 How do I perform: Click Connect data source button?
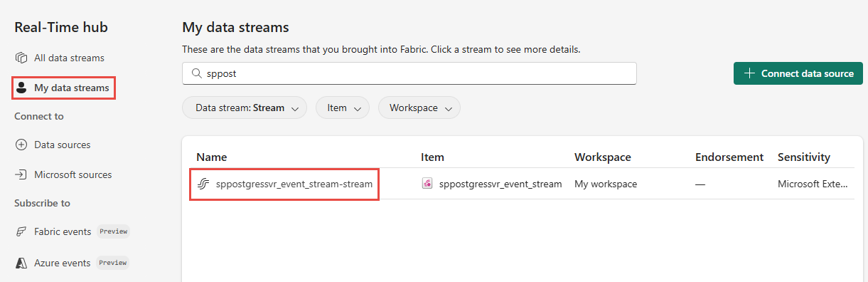pos(798,73)
